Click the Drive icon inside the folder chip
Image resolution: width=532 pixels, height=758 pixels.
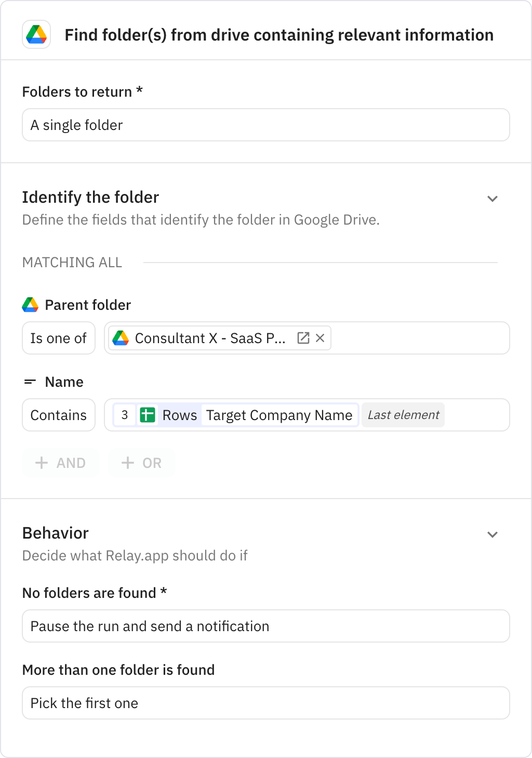click(120, 338)
